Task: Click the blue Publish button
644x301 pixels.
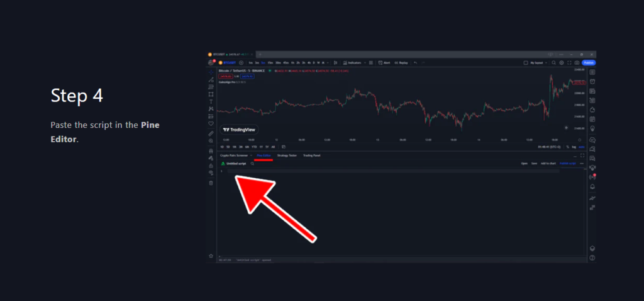Action: [589, 63]
